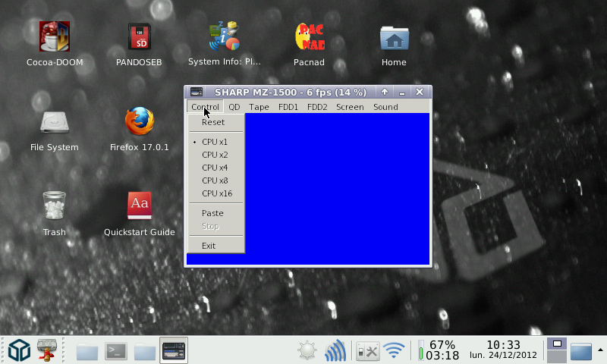Close the SHARP MZ-1500 window
The height and width of the screenshot is (364, 607).
tap(420, 92)
